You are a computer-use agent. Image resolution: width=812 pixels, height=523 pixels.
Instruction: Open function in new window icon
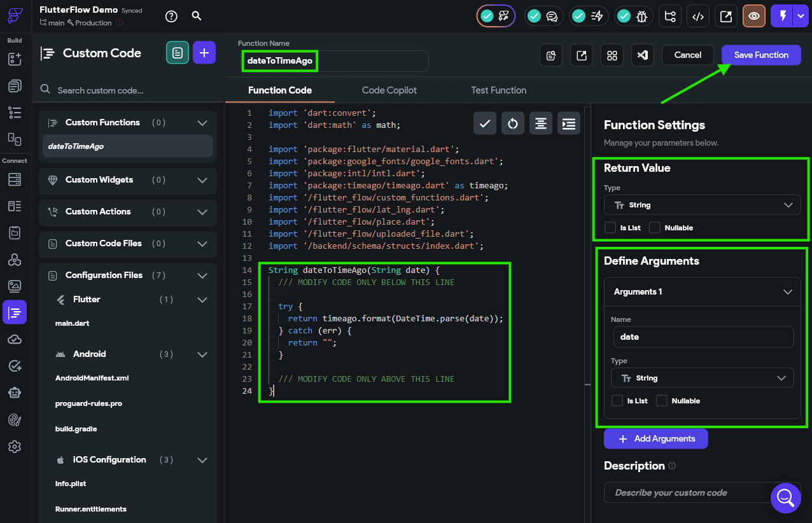582,55
